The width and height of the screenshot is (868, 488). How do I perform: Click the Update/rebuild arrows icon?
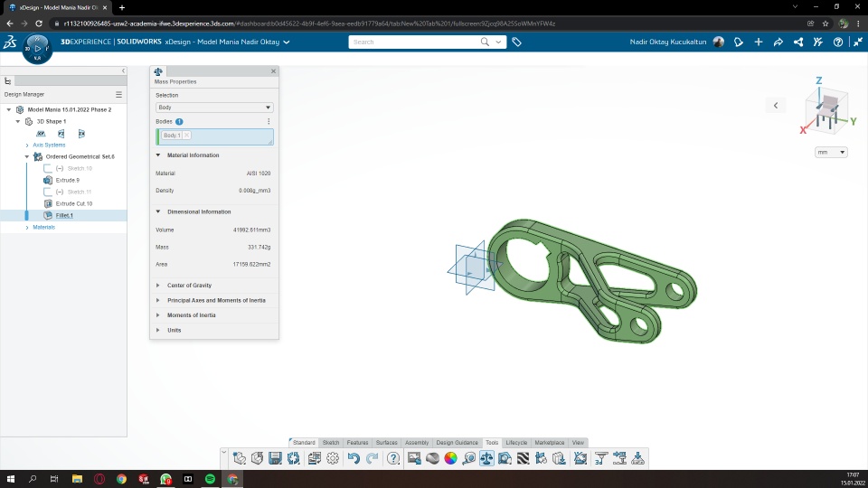click(293, 458)
